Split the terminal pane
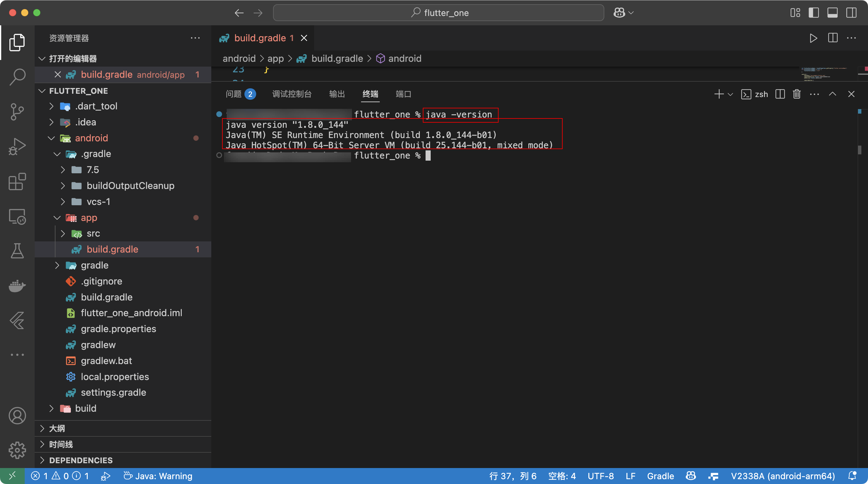This screenshot has height=484, width=868. 780,94
